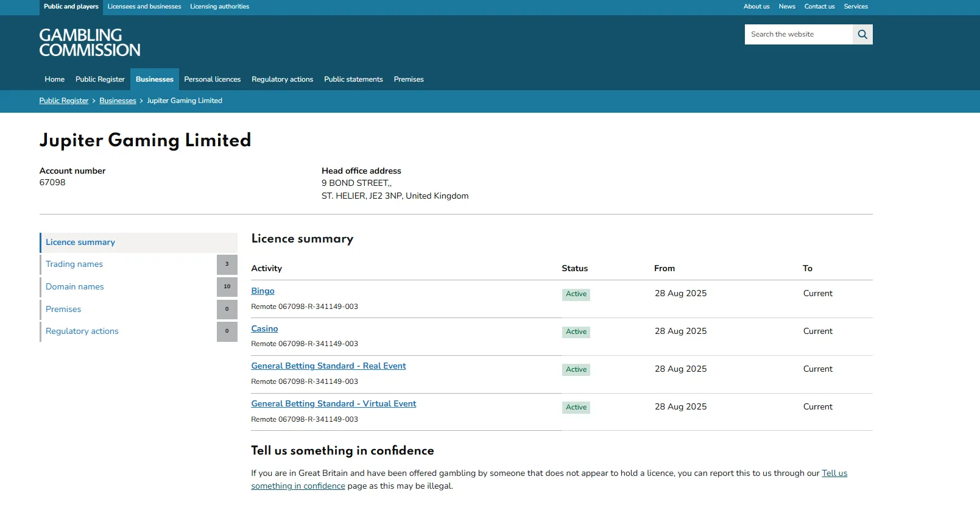Image resolution: width=980 pixels, height=507 pixels.
Task: Click the Trading names count badge 3
Action: point(227,264)
